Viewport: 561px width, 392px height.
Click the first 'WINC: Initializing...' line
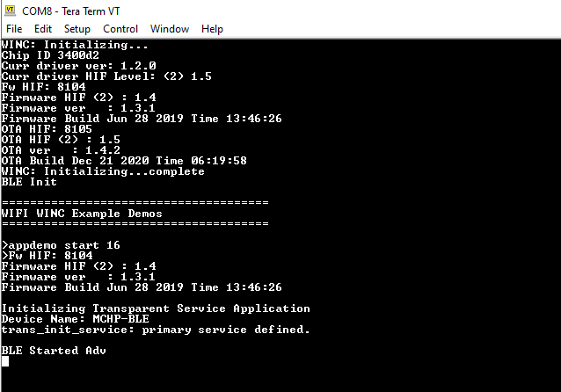tap(75, 45)
